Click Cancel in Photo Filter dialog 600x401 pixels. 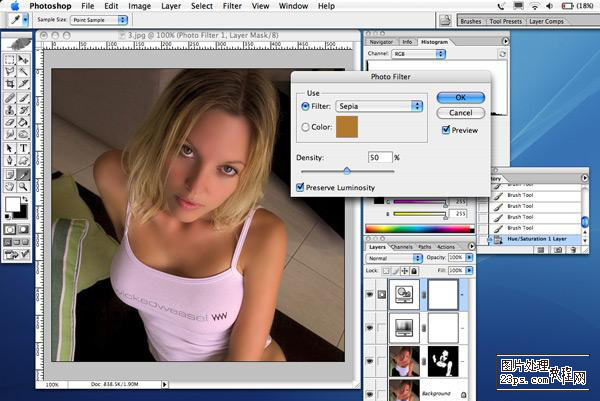pos(461,113)
